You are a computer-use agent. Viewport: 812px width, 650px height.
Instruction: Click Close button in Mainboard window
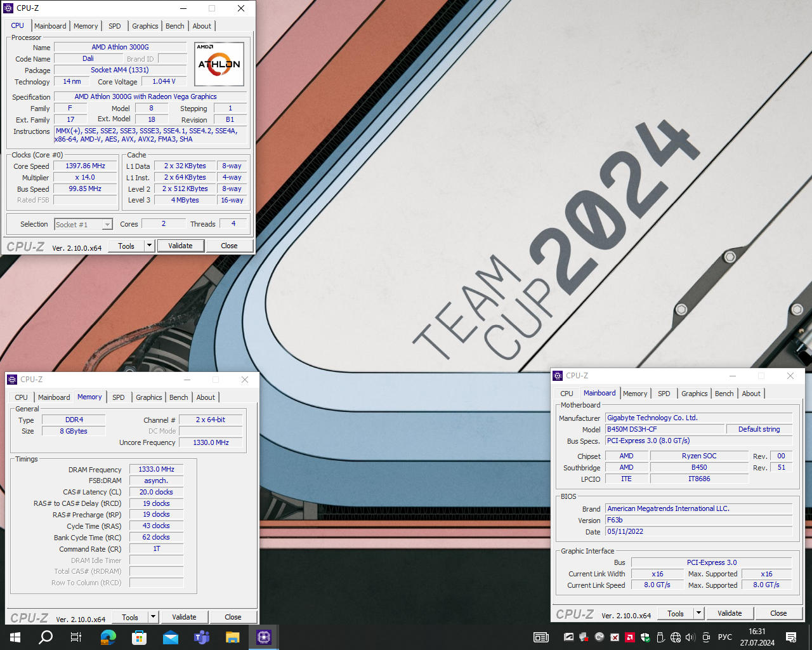(x=778, y=613)
